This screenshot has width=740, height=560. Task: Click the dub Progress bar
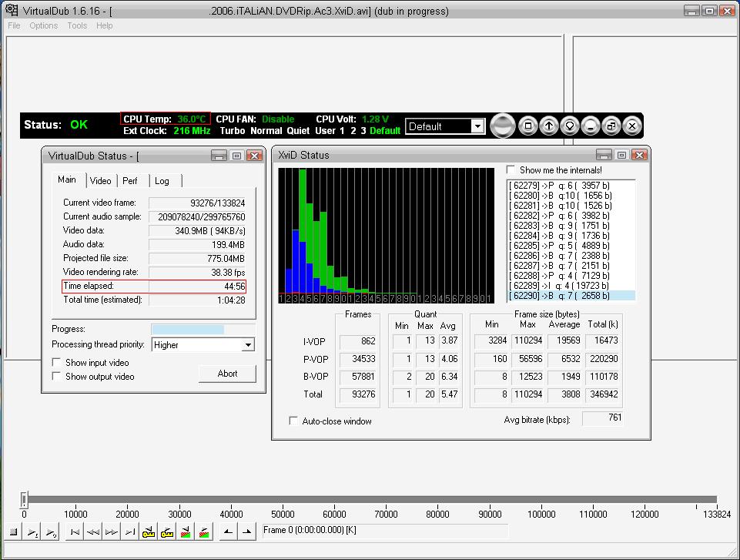203,330
